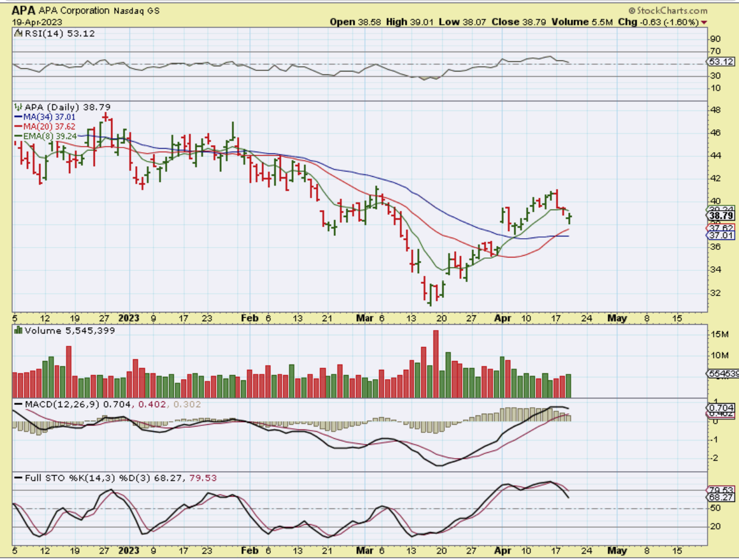Click the APA Corporation company name
The height and width of the screenshot is (560, 739).
pyautogui.click(x=74, y=11)
